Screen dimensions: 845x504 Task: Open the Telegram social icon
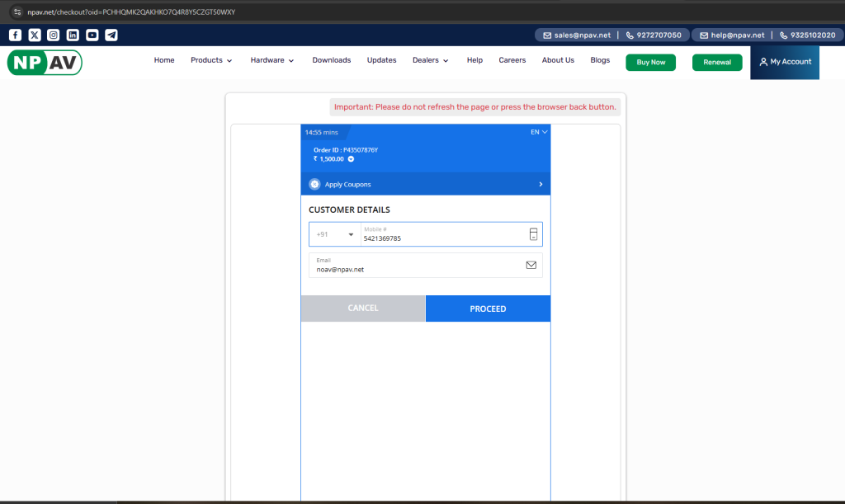pos(111,35)
